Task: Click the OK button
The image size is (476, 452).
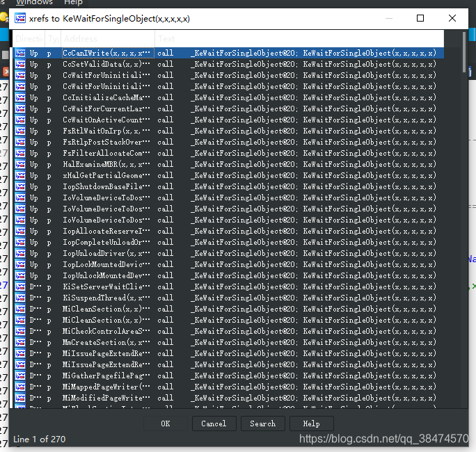Action: [x=166, y=423]
